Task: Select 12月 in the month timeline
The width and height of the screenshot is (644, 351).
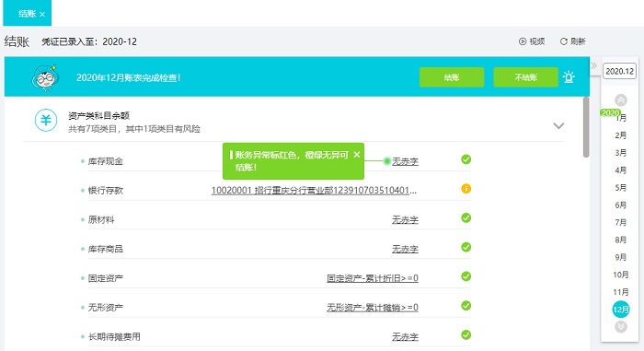Action: click(621, 309)
